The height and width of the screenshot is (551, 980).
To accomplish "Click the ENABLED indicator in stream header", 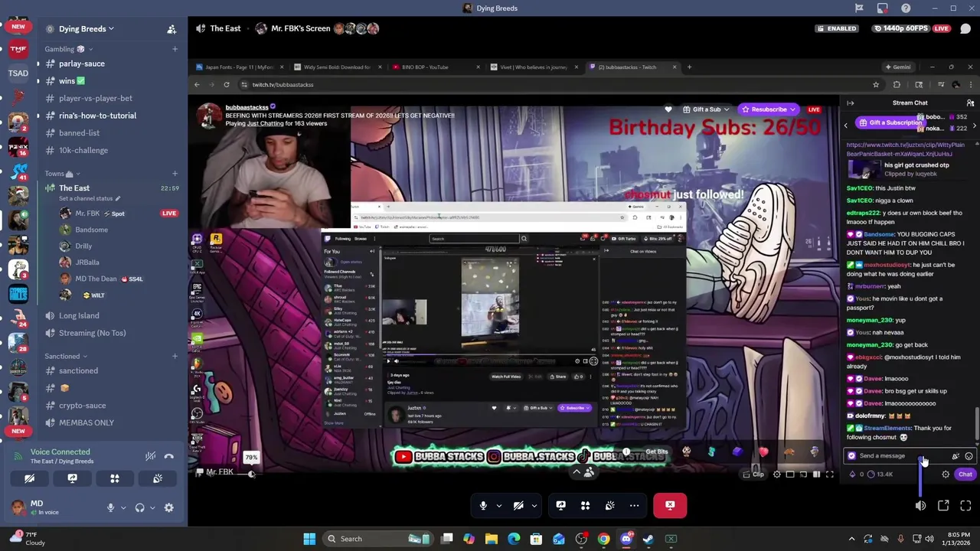I will 836,28.
